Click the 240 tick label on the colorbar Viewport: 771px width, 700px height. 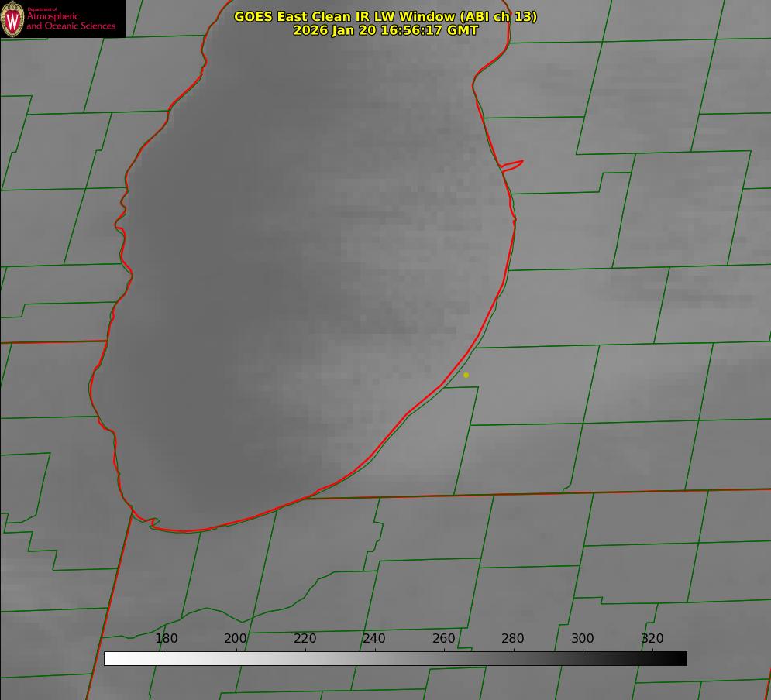pyautogui.click(x=374, y=639)
